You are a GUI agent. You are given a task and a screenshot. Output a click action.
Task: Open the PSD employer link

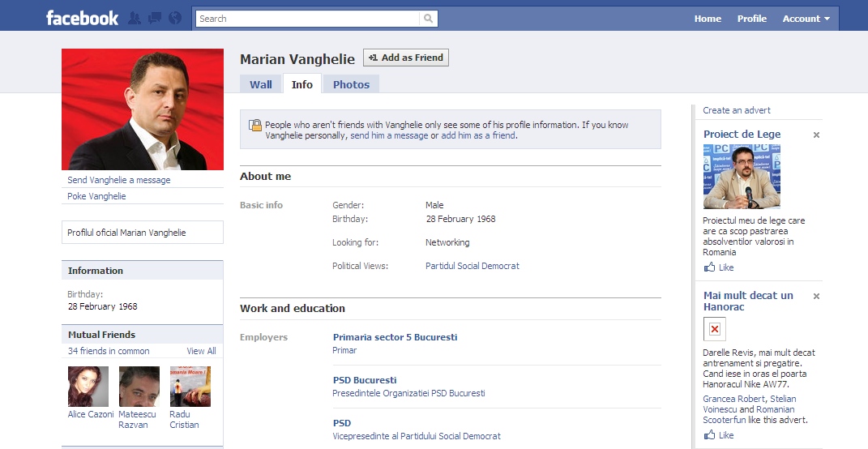341,423
